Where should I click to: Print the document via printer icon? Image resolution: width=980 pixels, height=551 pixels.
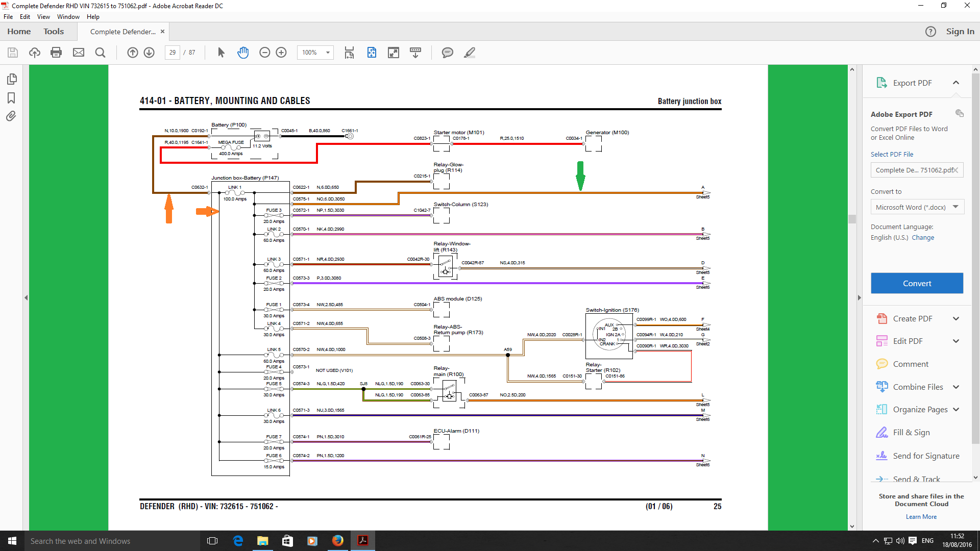click(56, 53)
